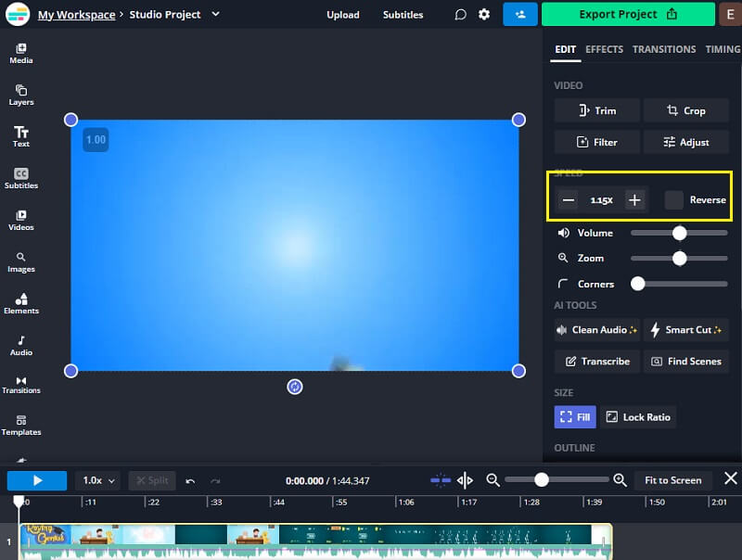
Task: Adjust the Volume slider
Action: [x=679, y=233]
